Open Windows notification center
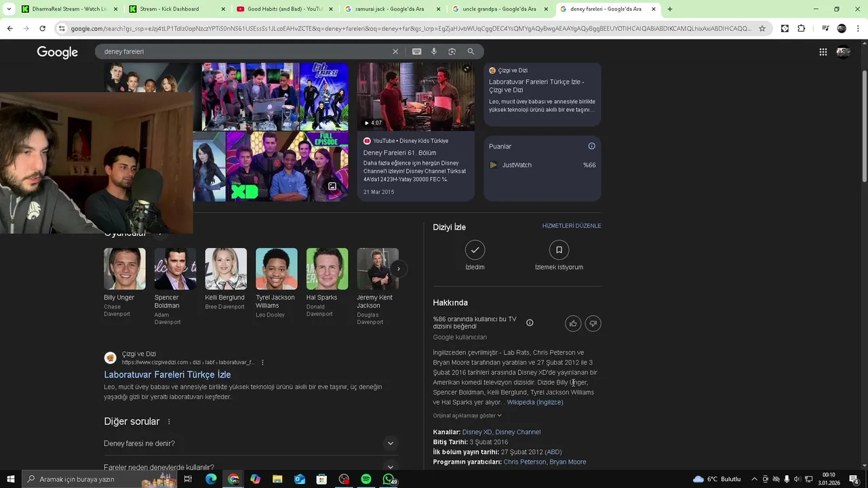 coord(854,479)
